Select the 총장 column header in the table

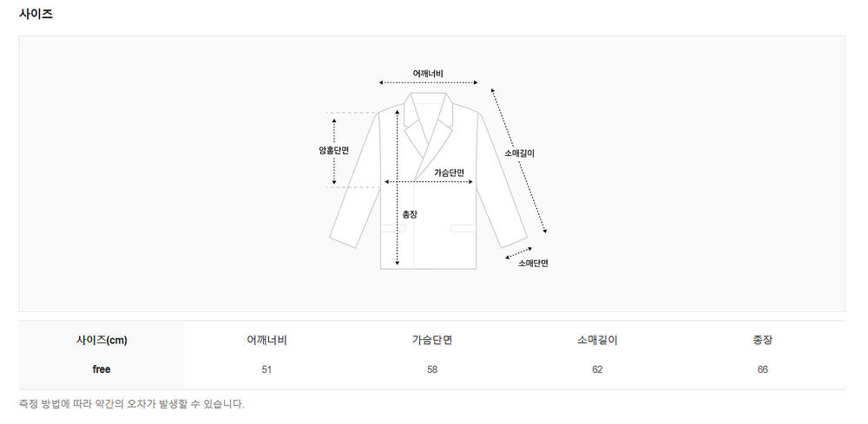tap(762, 340)
